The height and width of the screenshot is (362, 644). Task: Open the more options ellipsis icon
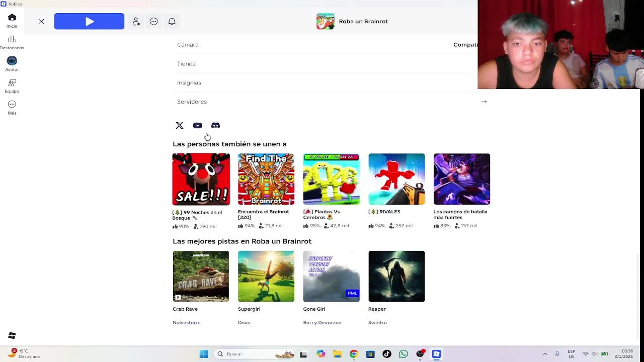pos(154,22)
